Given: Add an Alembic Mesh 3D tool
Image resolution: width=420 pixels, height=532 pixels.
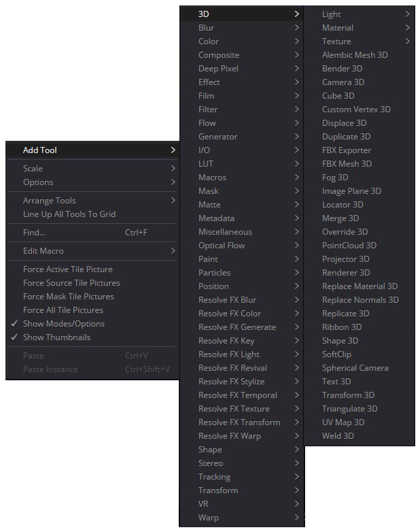Looking at the screenshot, I should (x=360, y=55).
